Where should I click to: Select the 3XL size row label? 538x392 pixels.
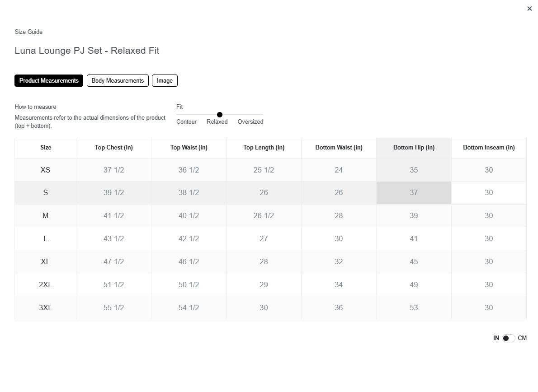tap(45, 308)
